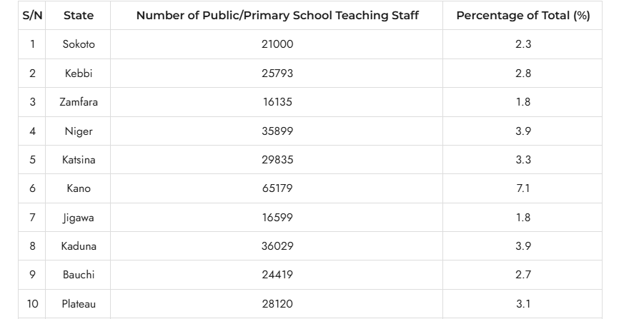644x319 pixels.
Task: Select the Jigawa state cell
Action: coord(79,218)
